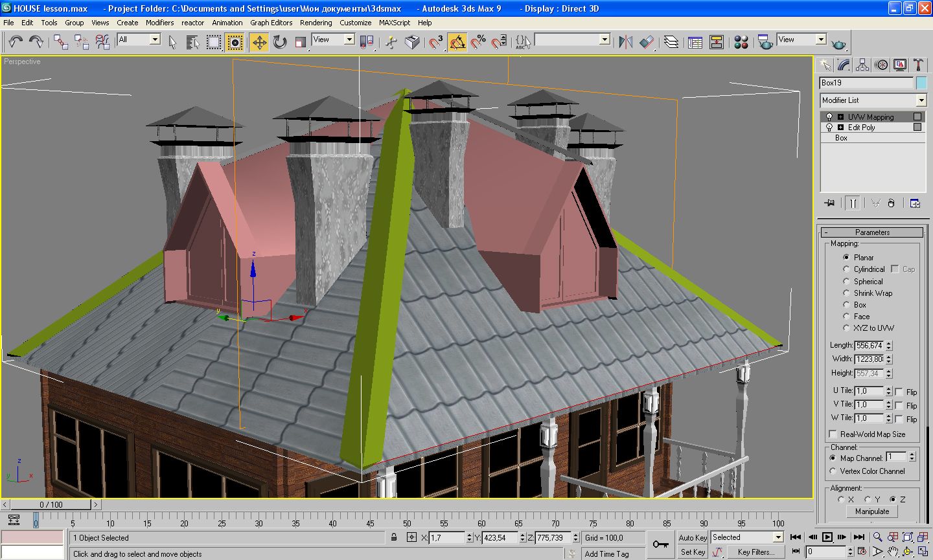Viewport: 933px width, 560px height.
Task: Select the Unlink Selection tool
Action: tap(82, 42)
